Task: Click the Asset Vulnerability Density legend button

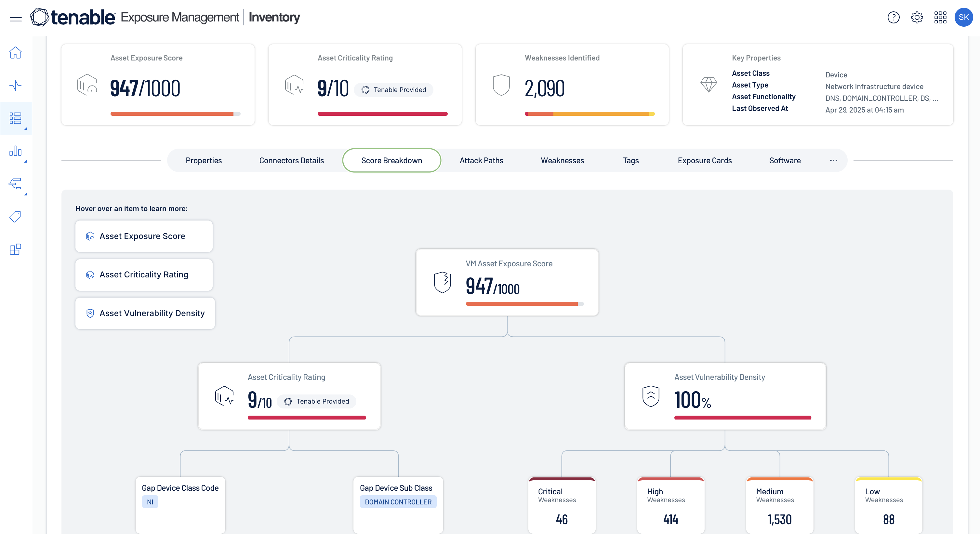Action: tap(145, 313)
